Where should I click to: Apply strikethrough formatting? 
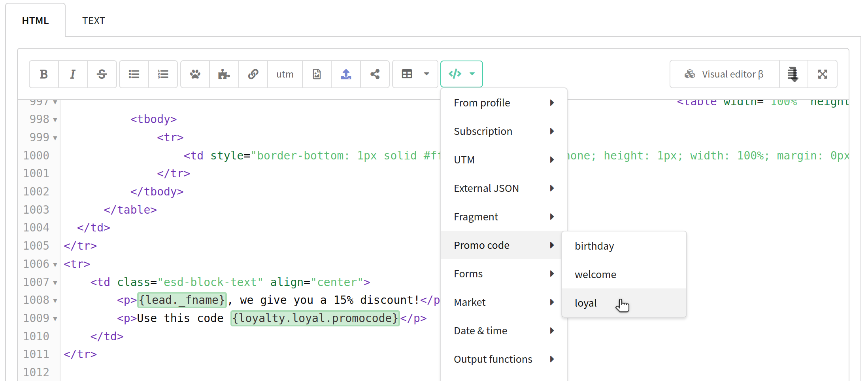[102, 74]
